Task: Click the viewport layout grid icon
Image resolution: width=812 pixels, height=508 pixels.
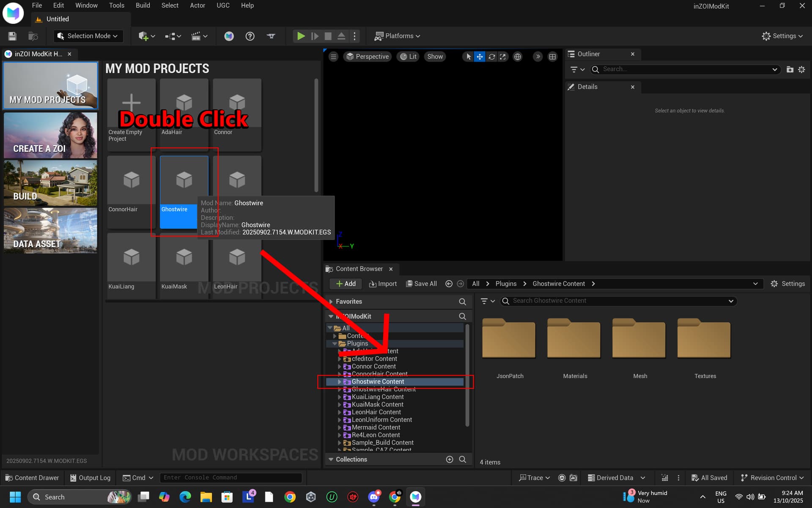Action: (x=552, y=57)
